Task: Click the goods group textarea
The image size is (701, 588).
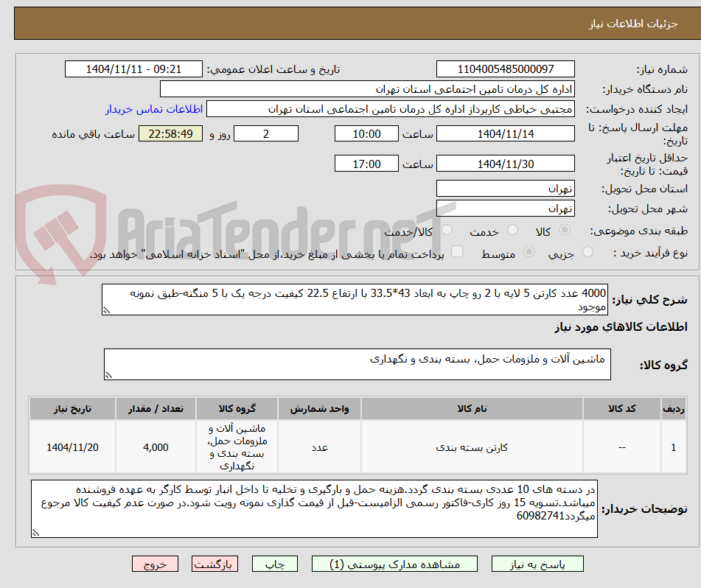Action: (x=358, y=365)
